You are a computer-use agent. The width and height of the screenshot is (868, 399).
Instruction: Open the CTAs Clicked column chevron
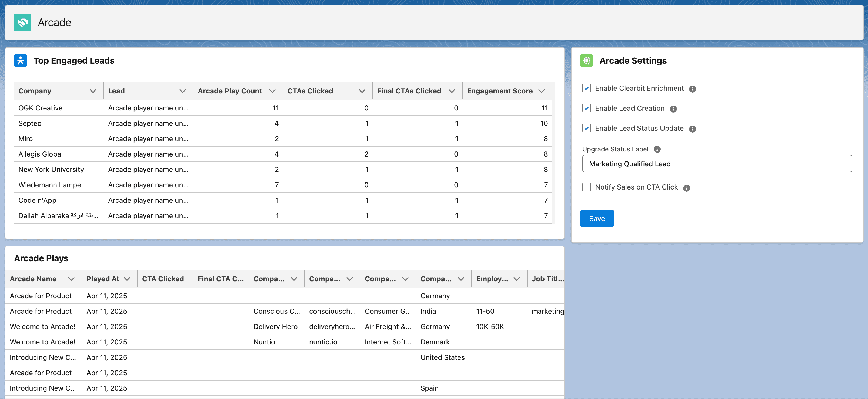click(x=362, y=91)
